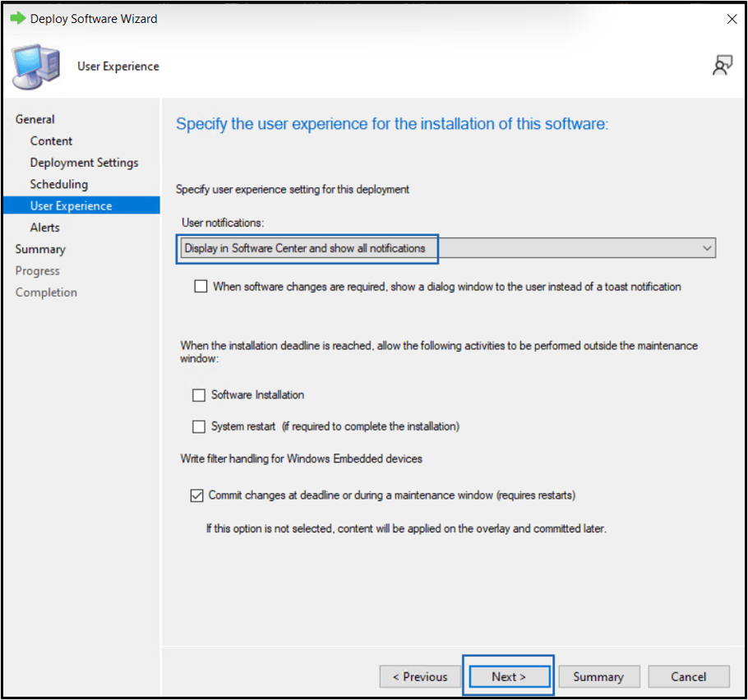Click the Progress step in sidebar
This screenshot has width=748, height=700.
pyautogui.click(x=37, y=271)
